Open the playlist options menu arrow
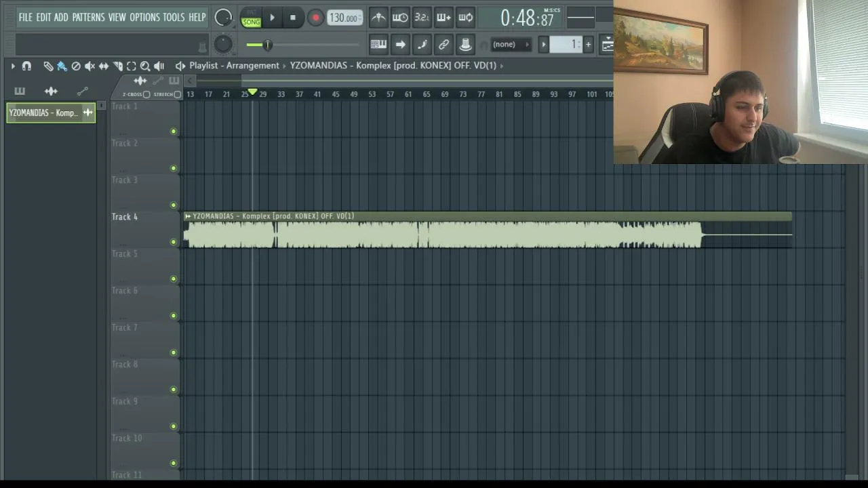Viewport: 868px width, 488px height. [x=13, y=66]
